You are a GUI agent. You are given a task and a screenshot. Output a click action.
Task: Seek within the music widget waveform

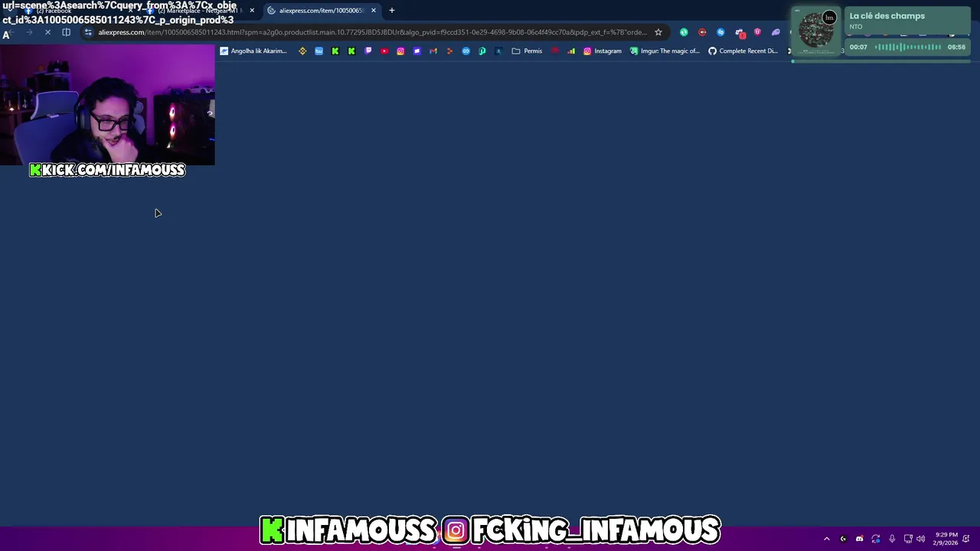pyautogui.click(x=908, y=47)
